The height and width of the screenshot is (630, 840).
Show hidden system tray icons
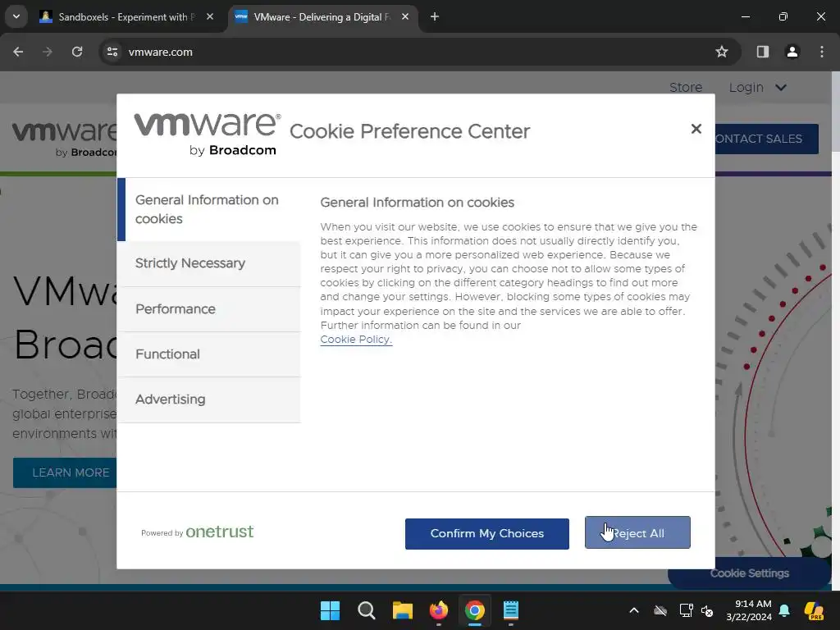[x=634, y=610]
